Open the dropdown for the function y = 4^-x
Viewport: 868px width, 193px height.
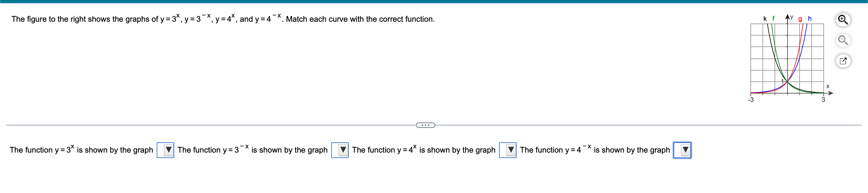pyautogui.click(x=683, y=150)
